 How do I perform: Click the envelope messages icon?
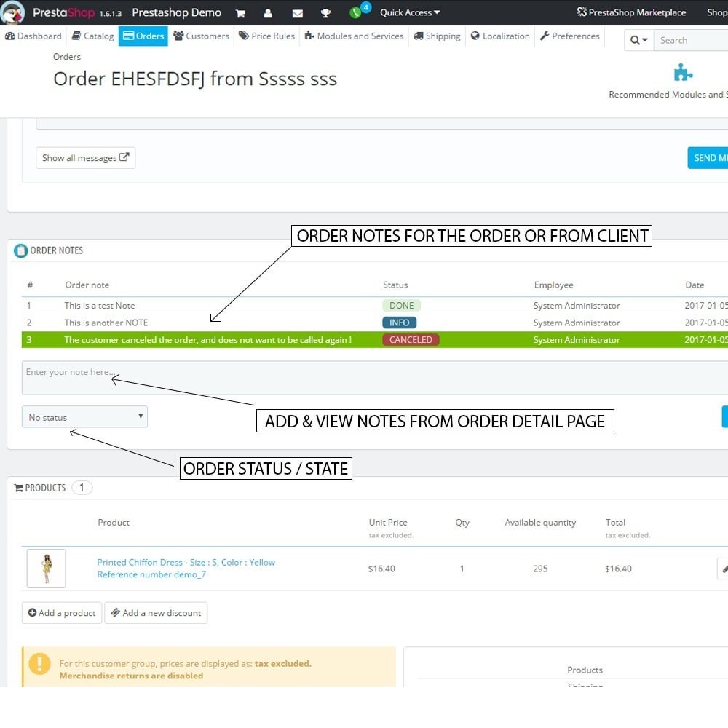(x=297, y=13)
